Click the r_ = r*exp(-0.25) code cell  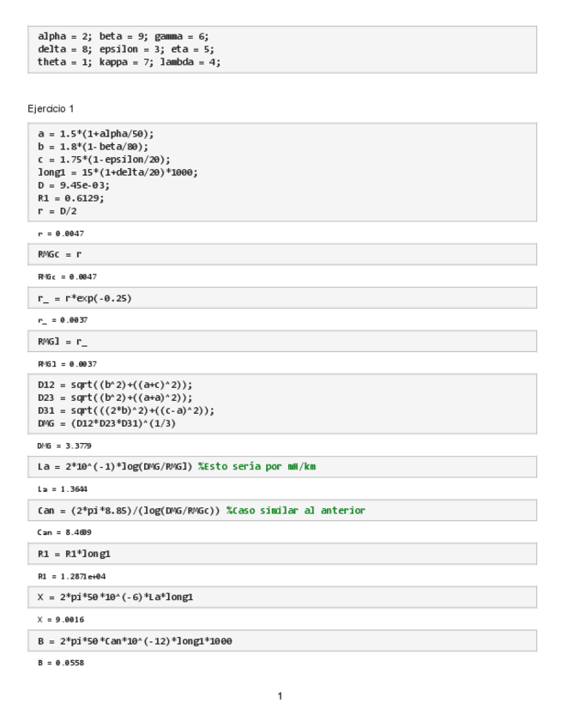click(x=86, y=298)
